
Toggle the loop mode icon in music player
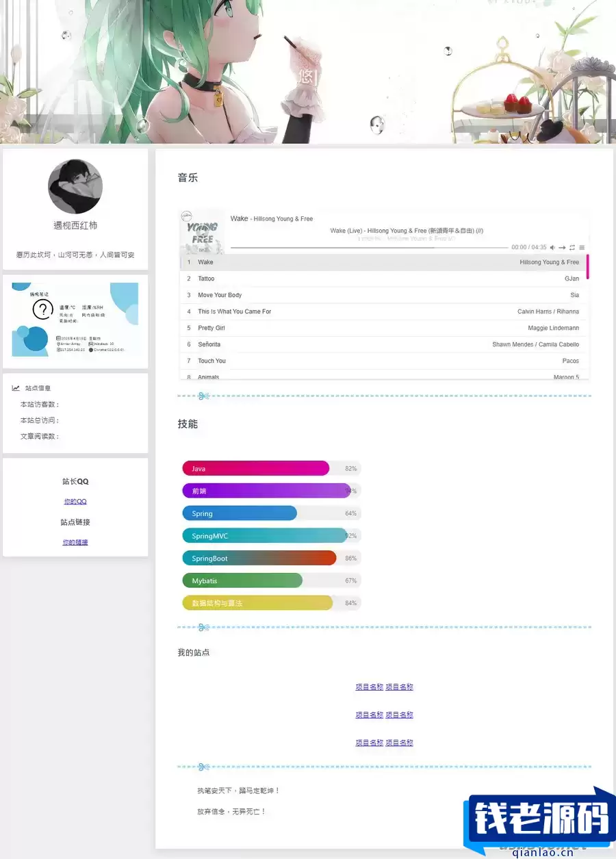[572, 247]
